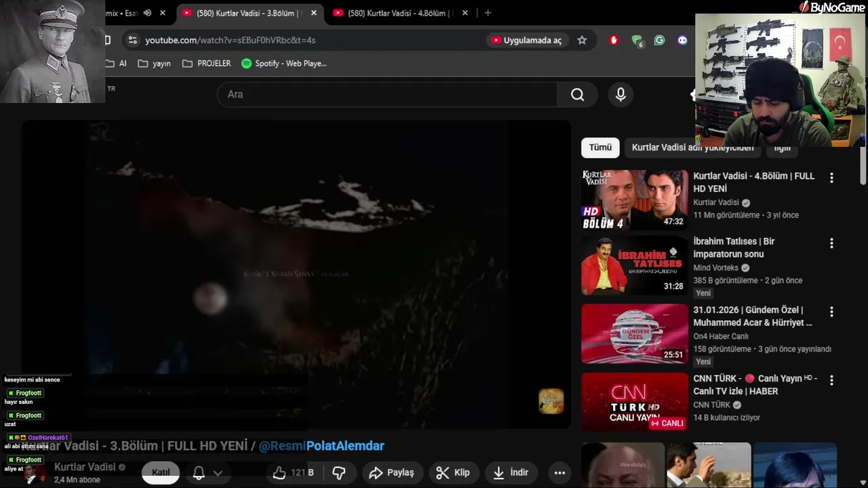Open 'İbrahim Tatlises | Bir imparatorun sonu' title
Viewport: 868px width, 488px height.
pos(734,247)
